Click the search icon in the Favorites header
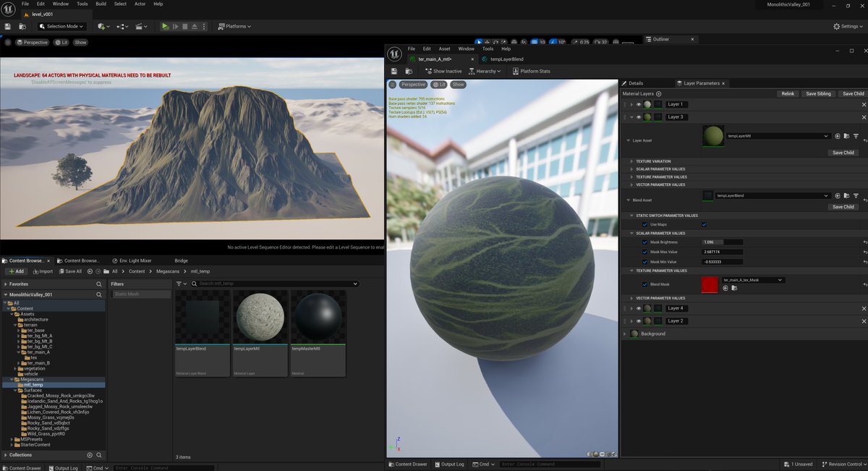The height and width of the screenshot is (471, 868). point(99,284)
